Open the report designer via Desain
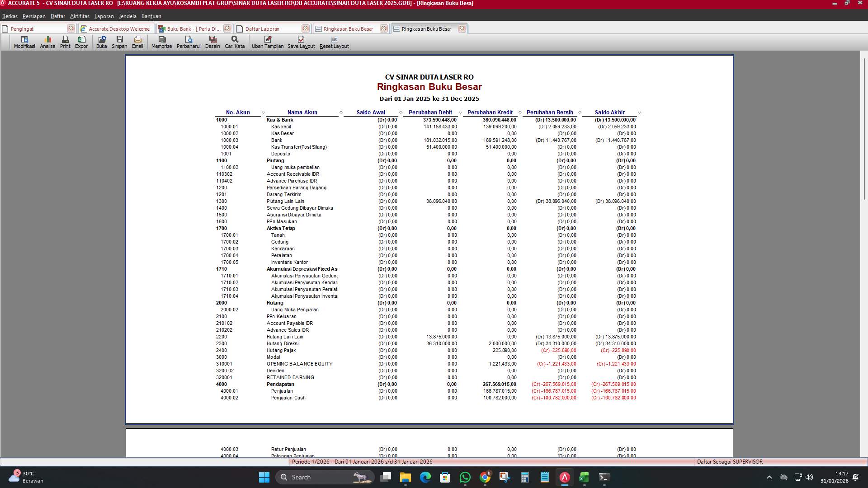This screenshot has width=868, height=488. click(x=212, y=42)
